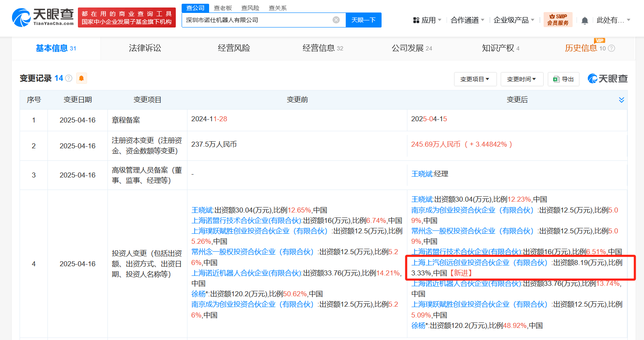Screen dimensions: 644x340
Task: Open 上海璞跃赋胜创业投资合伙企业 link in 变更前 column
Action: pos(260,231)
